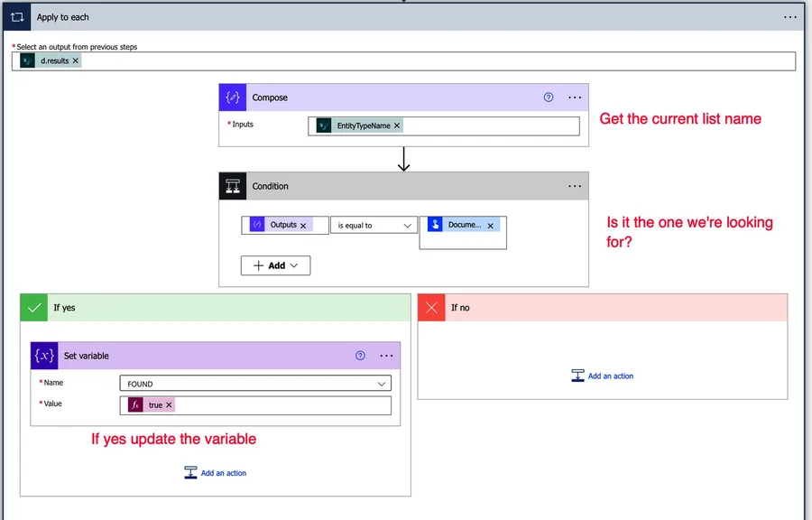
Task: Remove the Outputs token from condition
Action: click(x=303, y=226)
